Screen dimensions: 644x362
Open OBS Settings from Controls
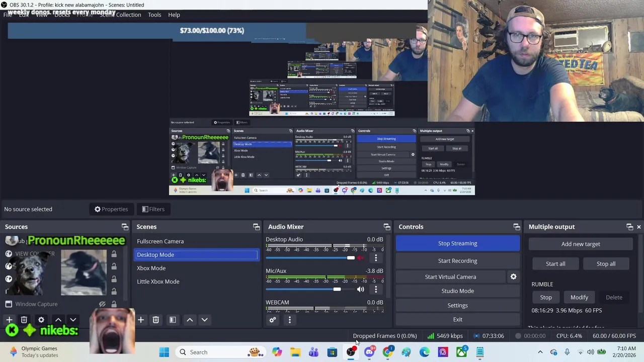point(457,305)
